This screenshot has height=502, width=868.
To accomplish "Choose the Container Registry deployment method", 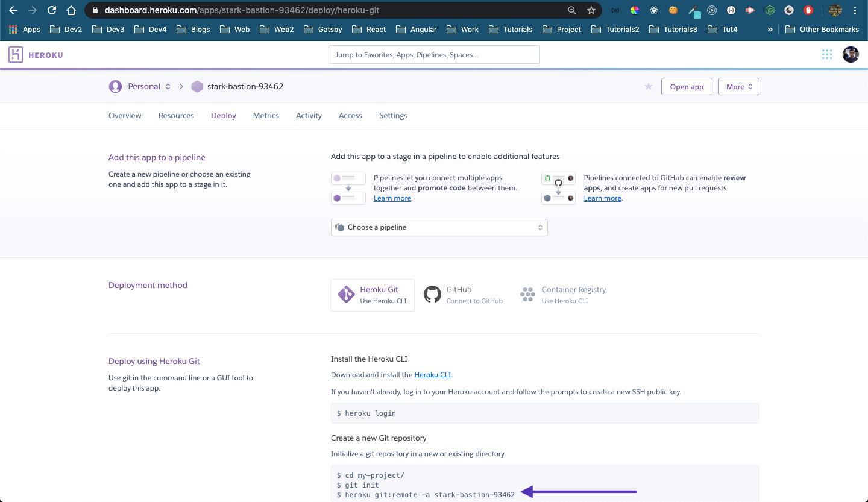I will click(x=563, y=295).
